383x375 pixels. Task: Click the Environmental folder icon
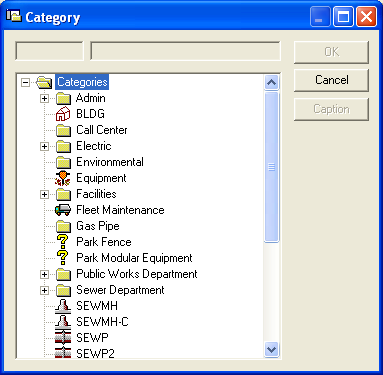[63, 162]
